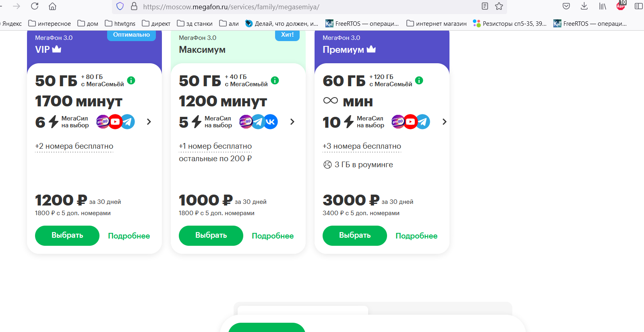Expand МегаСил options on VIP plan
This screenshot has height=332, width=644.
149,122
